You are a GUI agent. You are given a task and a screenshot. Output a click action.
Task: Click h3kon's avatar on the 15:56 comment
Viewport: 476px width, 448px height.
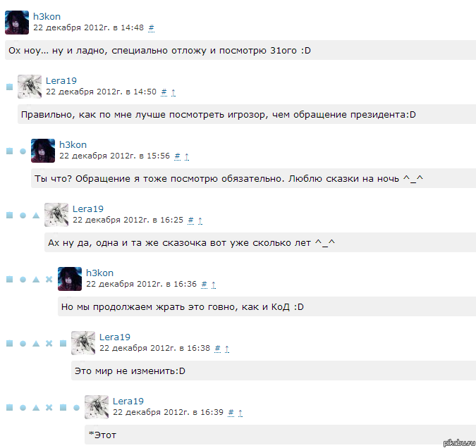tap(43, 151)
